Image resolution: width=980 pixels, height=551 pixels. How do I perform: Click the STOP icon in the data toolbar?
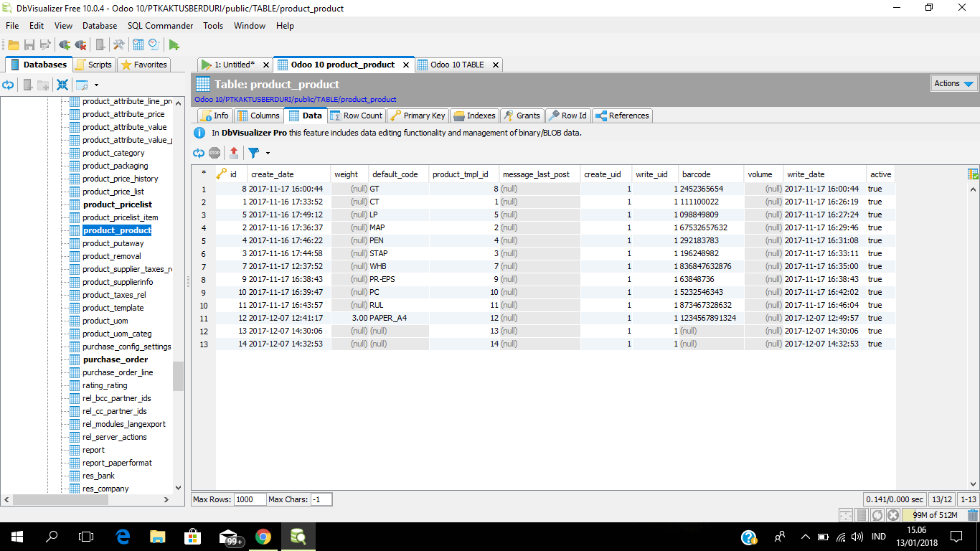[x=215, y=153]
